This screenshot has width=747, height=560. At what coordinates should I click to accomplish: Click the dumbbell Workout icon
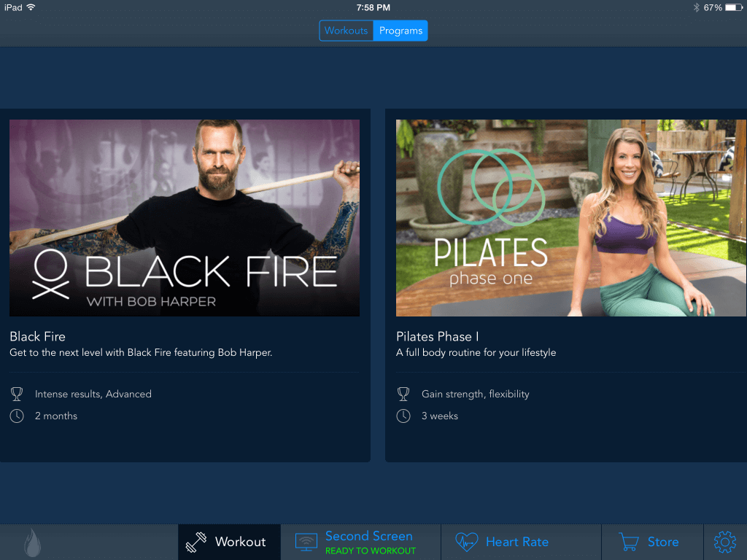point(196,542)
